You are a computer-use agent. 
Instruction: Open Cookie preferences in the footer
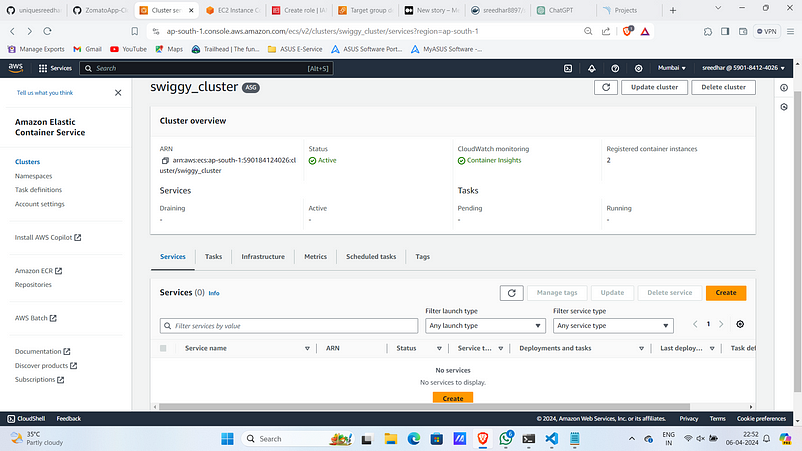(x=761, y=419)
